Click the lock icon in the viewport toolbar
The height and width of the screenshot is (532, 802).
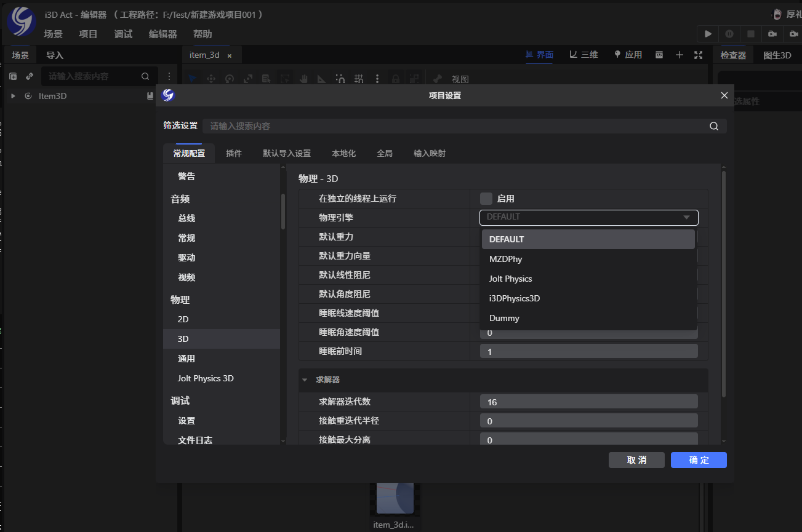click(396, 79)
